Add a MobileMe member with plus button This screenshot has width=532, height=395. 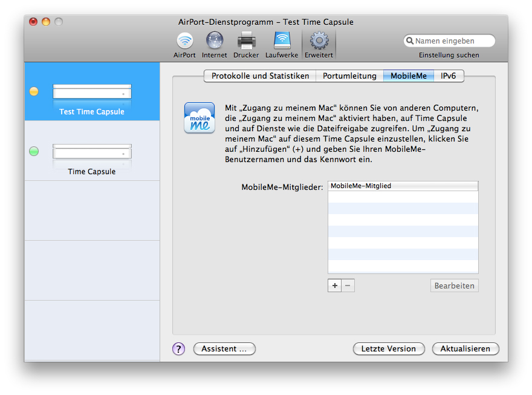coord(334,286)
